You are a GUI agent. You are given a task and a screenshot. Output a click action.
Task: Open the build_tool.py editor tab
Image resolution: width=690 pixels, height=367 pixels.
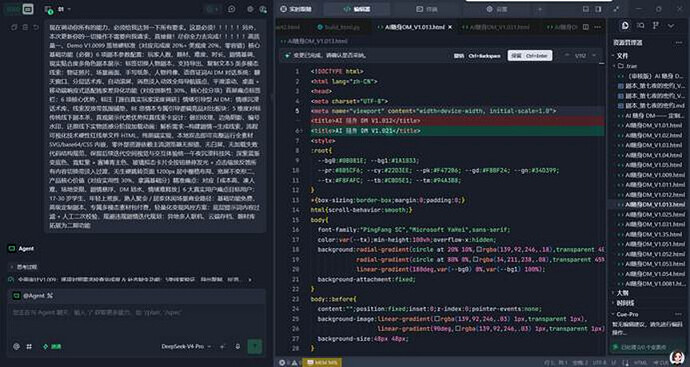pos(338,27)
